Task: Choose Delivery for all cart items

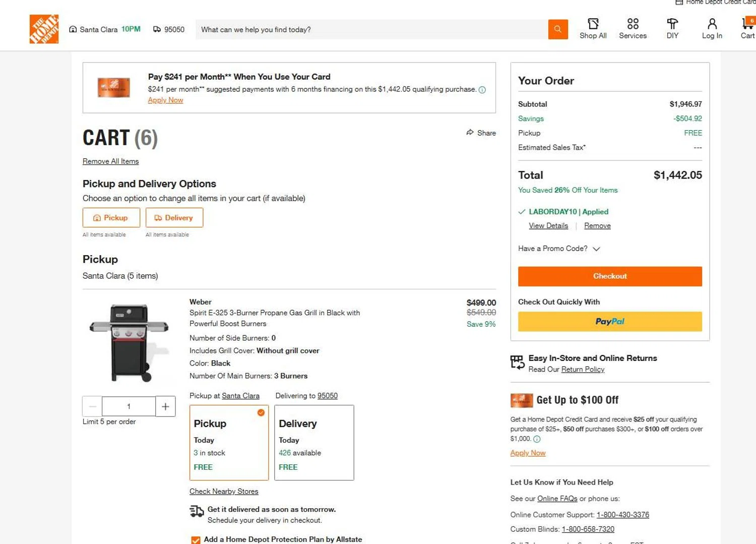Action: [x=174, y=218]
